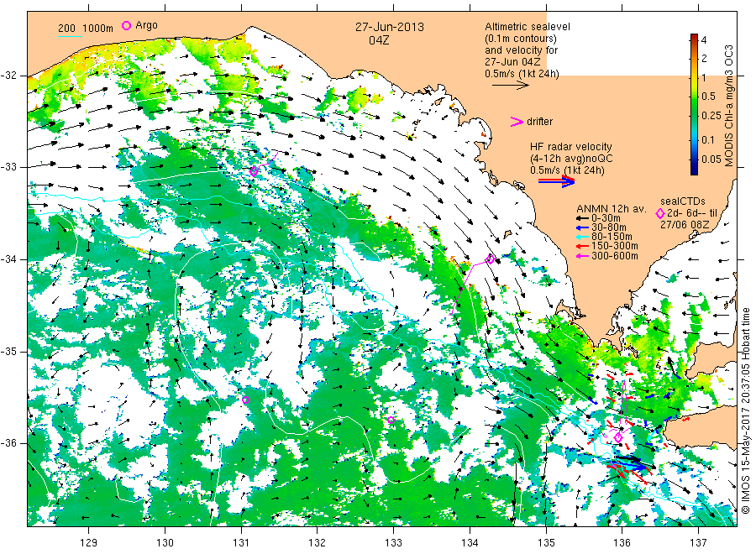Image resolution: width=756 pixels, height=554 pixels.
Task: Click the sealCTDs diamond symbol in the legend
Action: point(660,213)
